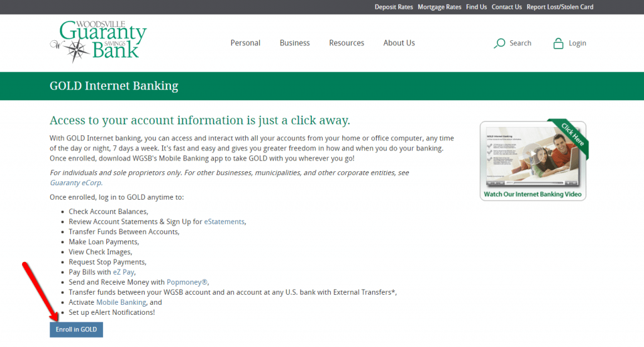
Task: Follow the Guaranty eCorp link
Action: 76,183
